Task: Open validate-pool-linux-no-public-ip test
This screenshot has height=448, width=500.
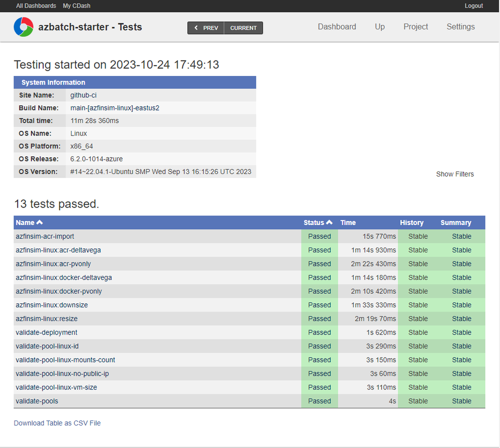Action: 62,373
